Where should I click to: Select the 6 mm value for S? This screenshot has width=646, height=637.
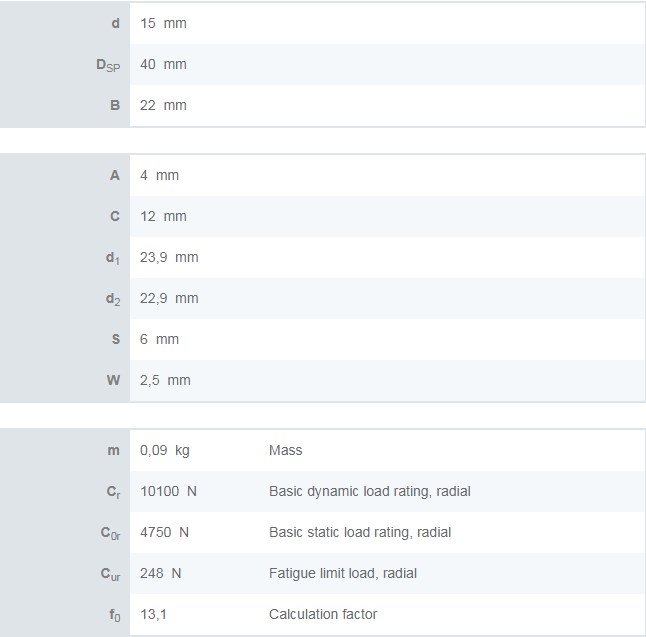pos(159,339)
